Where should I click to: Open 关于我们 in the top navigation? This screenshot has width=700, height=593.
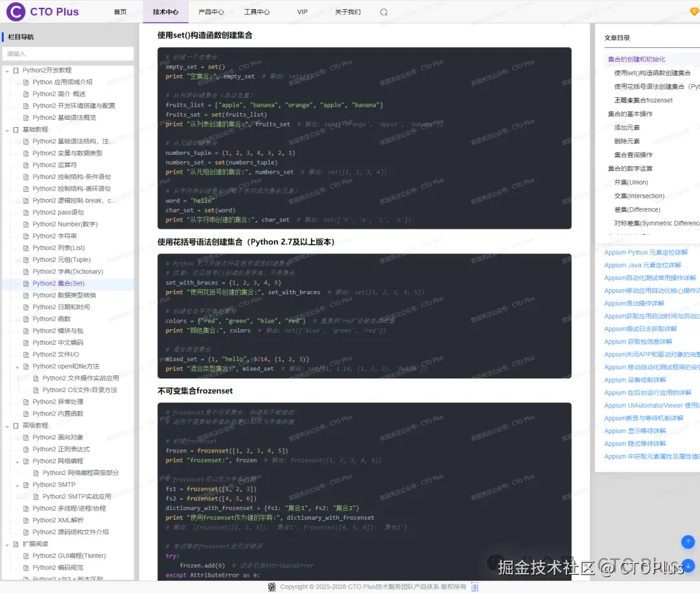pyautogui.click(x=348, y=12)
